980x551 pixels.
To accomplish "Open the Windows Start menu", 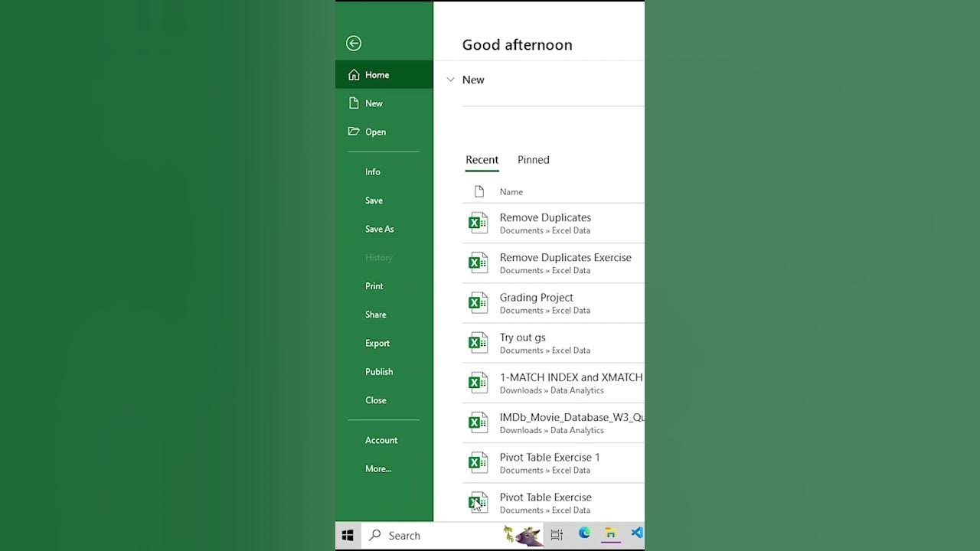I will (348, 536).
